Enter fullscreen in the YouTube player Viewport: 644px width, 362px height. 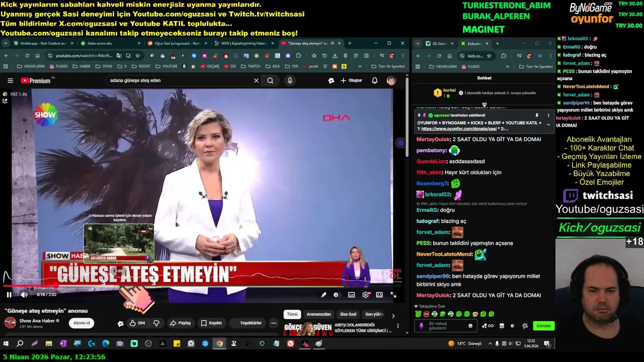(x=393, y=295)
